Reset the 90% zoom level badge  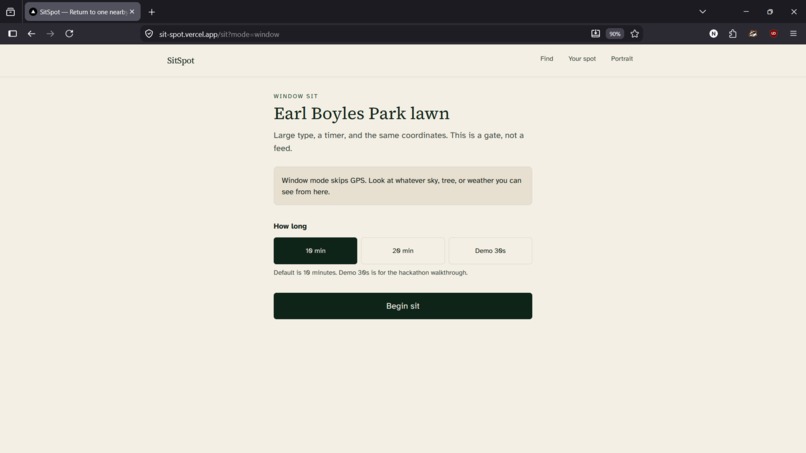(615, 34)
